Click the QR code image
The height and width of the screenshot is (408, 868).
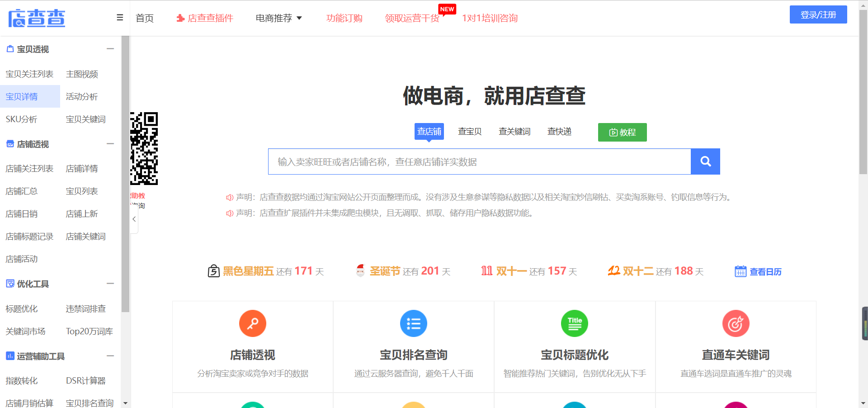144,149
